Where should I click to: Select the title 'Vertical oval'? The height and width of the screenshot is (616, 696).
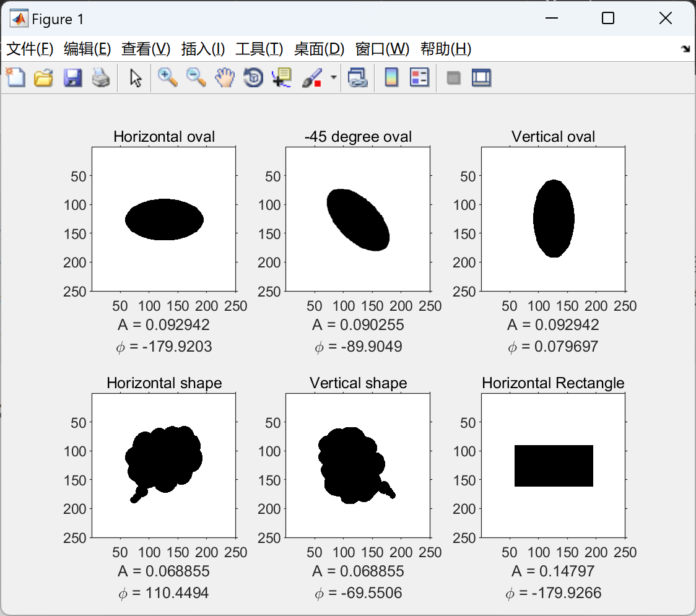[x=553, y=137]
